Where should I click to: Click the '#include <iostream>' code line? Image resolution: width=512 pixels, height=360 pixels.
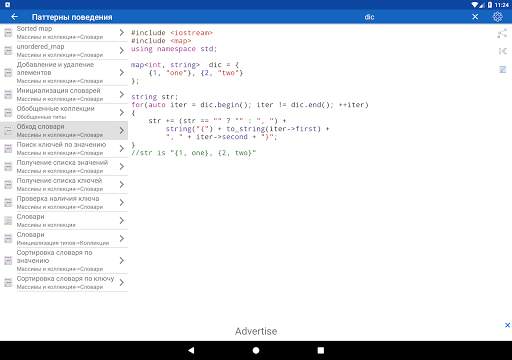pos(172,33)
